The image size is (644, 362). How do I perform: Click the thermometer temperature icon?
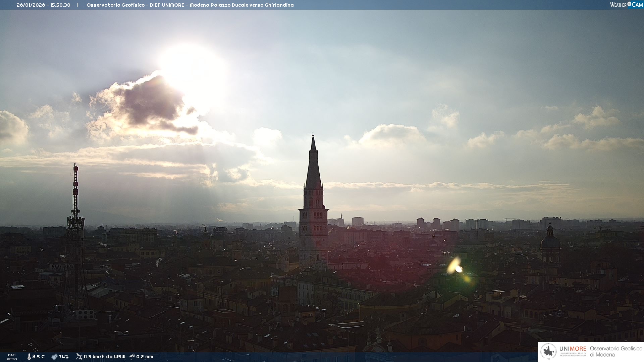[x=29, y=357]
